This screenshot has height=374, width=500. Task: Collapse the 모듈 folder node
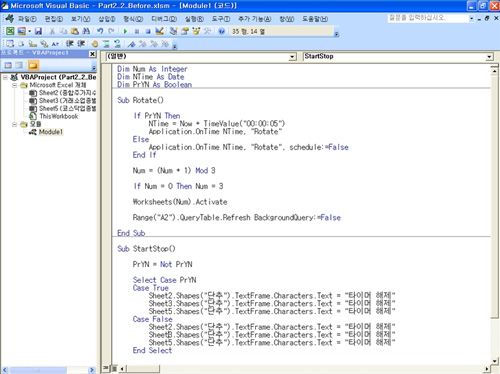pos(15,124)
